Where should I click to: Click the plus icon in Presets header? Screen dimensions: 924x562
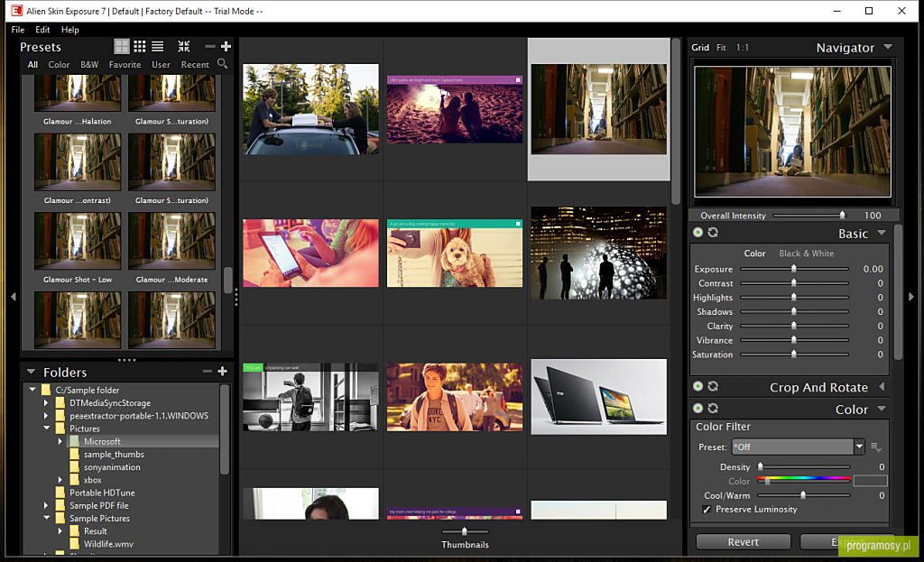pos(226,47)
